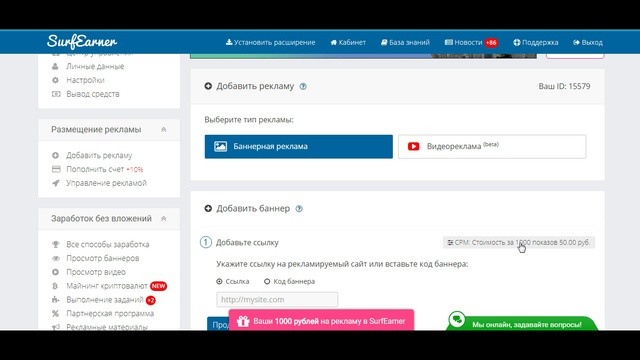
Task: Click help icon next to 'Добавить рекламу' heading
Action: click(303, 87)
